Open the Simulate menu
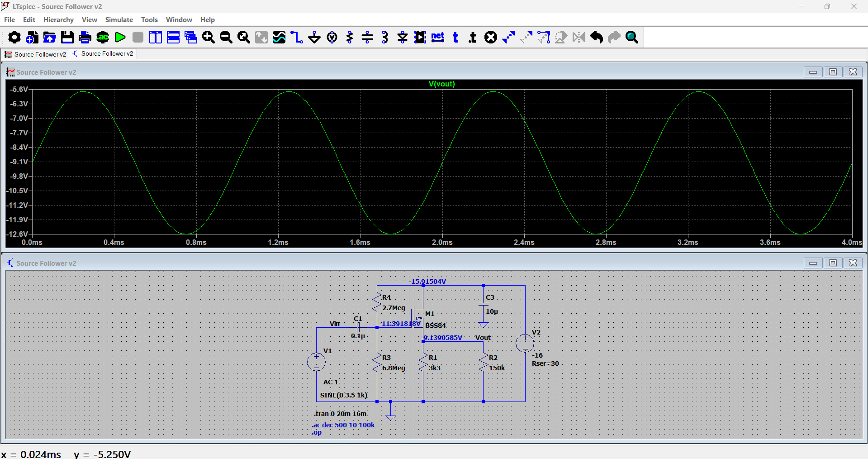The height and width of the screenshot is (459, 868). pyautogui.click(x=119, y=20)
